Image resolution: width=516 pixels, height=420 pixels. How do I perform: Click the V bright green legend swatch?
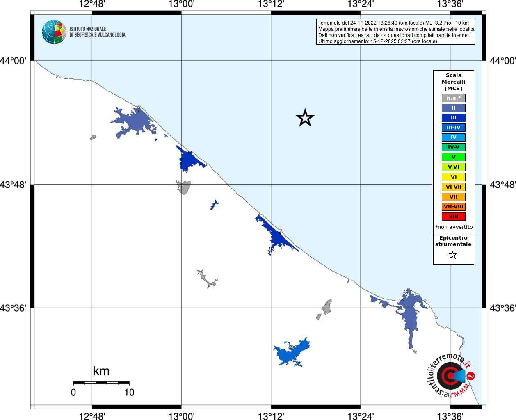click(x=453, y=157)
